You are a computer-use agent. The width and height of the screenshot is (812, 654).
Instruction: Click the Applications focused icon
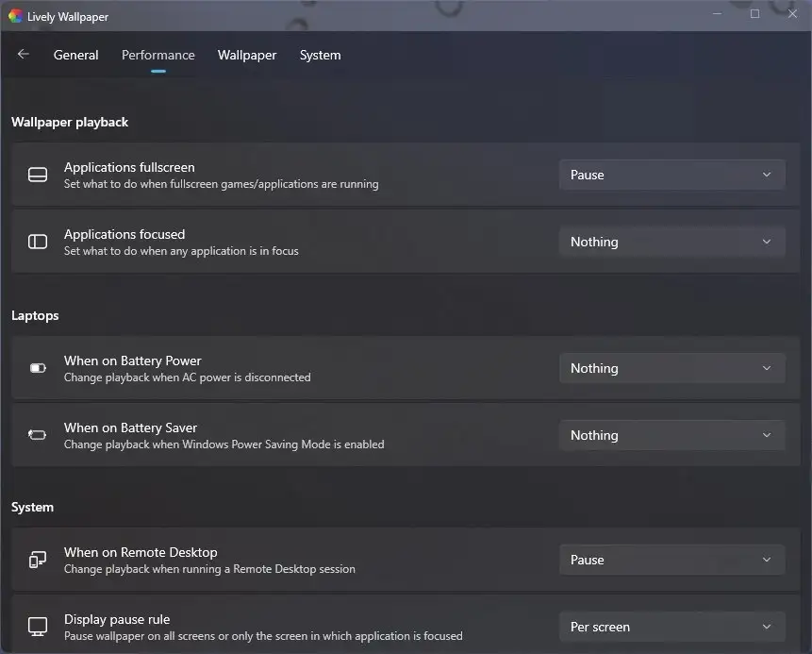click(x=38, y=242)
